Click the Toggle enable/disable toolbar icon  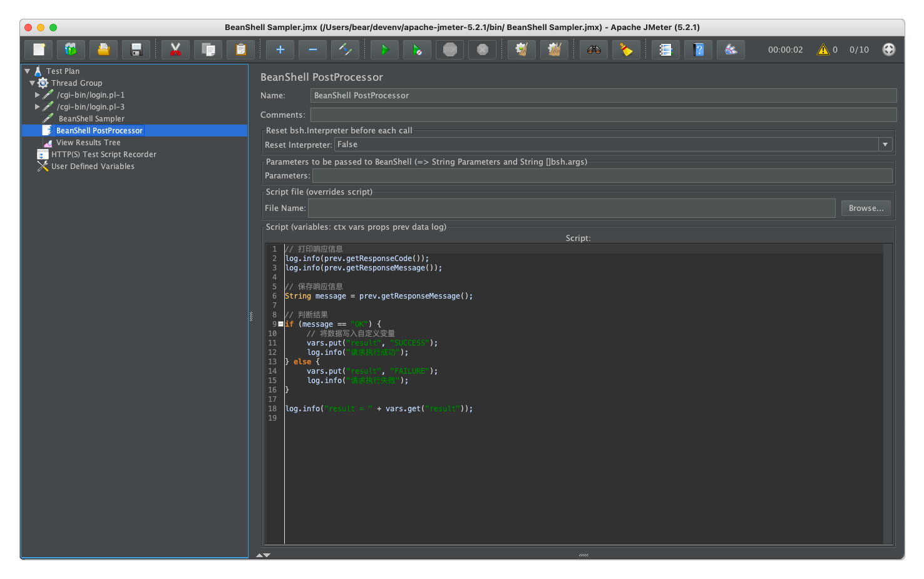pos(346,49)
